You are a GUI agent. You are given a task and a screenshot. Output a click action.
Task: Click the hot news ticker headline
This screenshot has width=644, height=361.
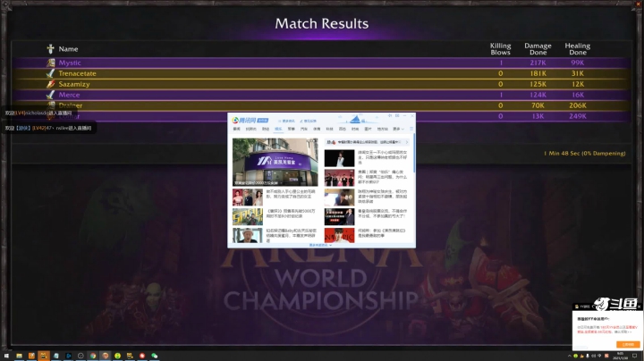(x=369, y=142)
